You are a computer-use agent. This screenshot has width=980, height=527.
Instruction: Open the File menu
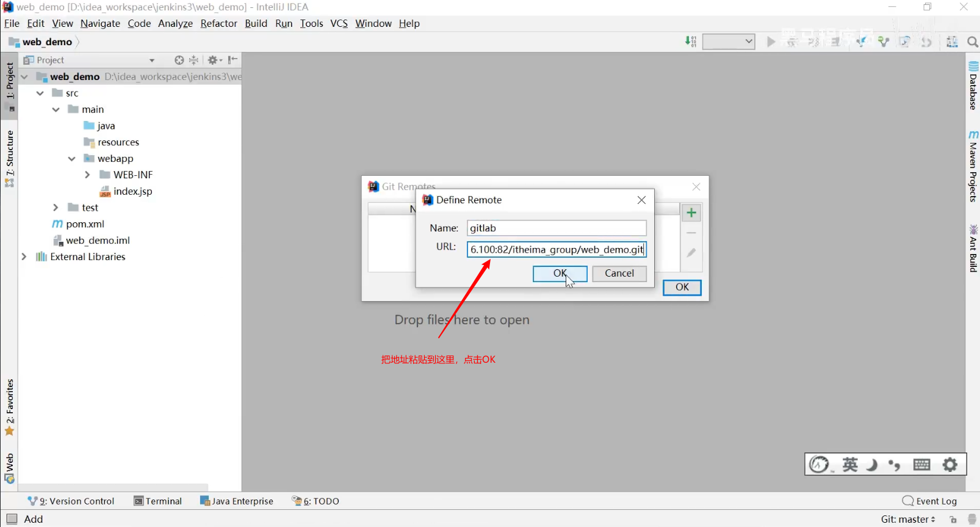tap(12, 23)
